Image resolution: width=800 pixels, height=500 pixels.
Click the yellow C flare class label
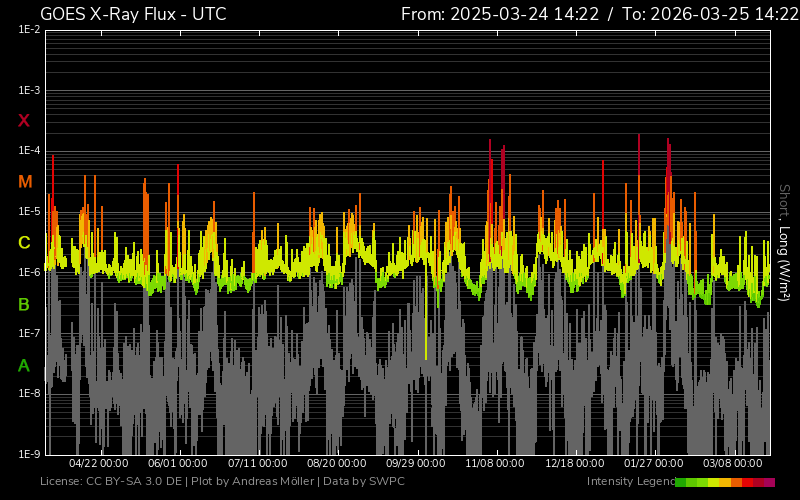[24, 243]
